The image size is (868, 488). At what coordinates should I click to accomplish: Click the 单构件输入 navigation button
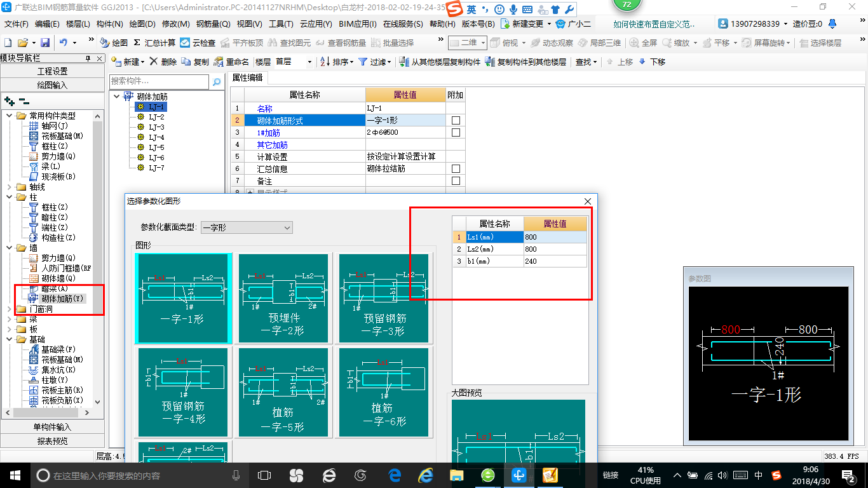(x=52, y=427)
